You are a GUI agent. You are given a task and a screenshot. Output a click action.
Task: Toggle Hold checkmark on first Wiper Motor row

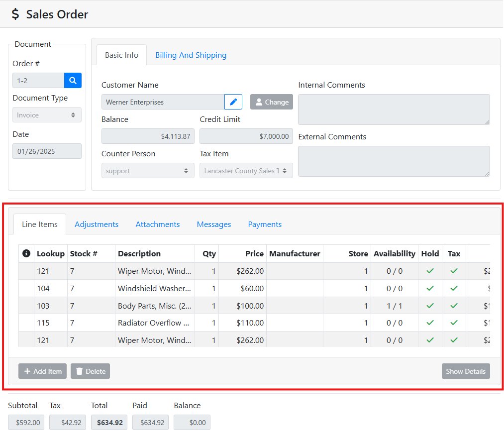pyautogui.click(x=430, y=271)
